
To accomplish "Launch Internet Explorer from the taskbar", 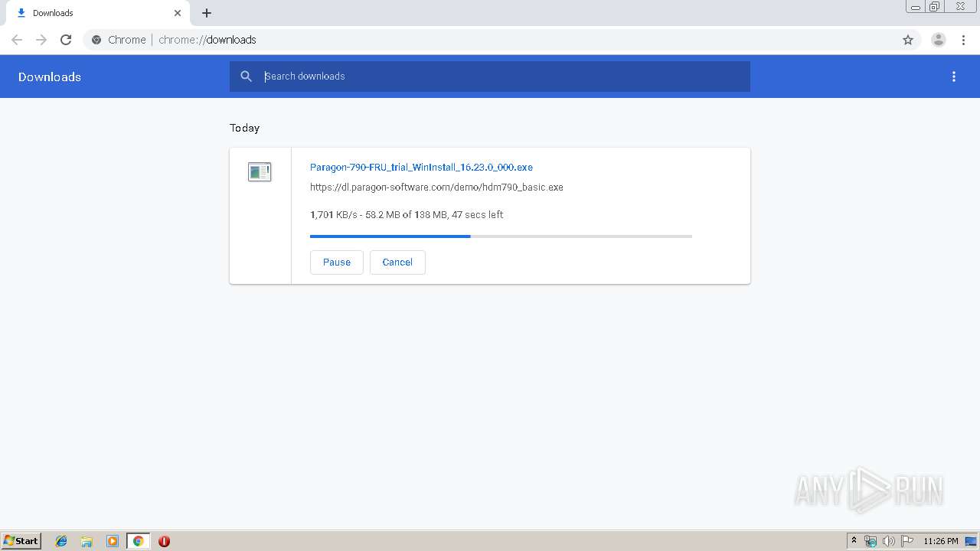I will click(61, 541).
